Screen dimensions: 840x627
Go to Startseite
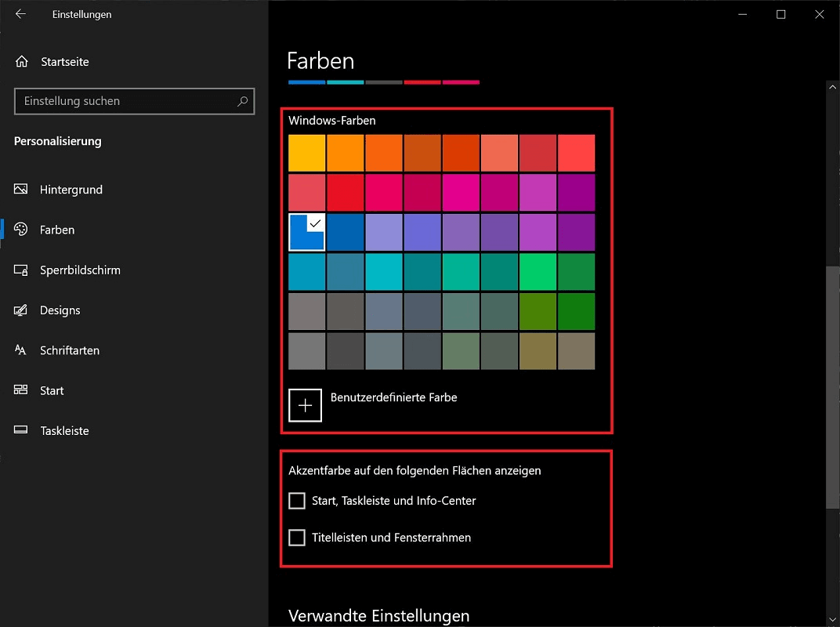click(x=65, y=62)
